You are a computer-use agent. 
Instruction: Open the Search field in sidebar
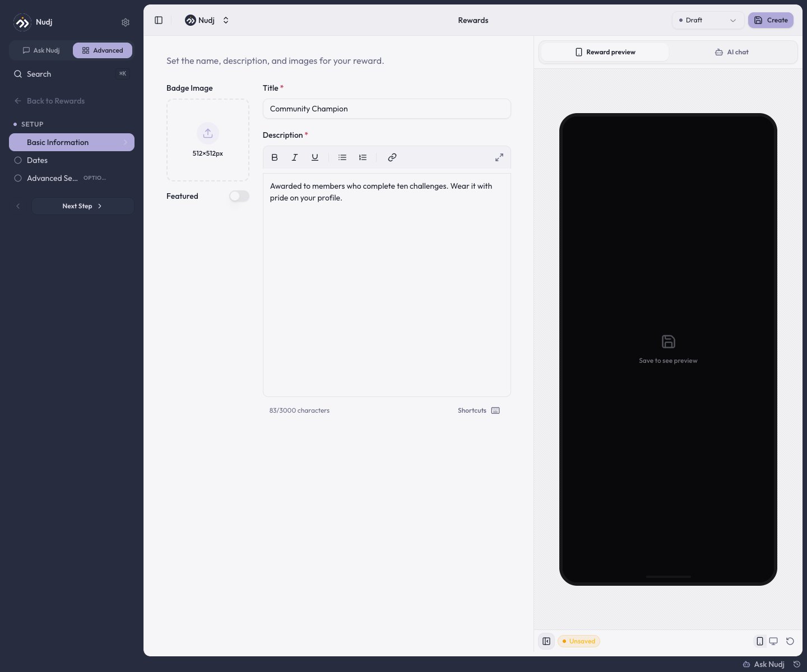point(72,74)
